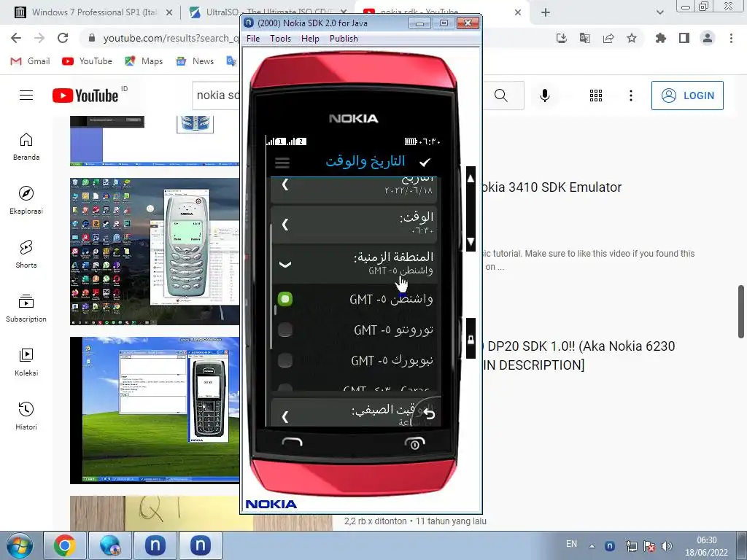This screenshot has width=747, height=560.
Task: Click the DP20 SDK 1.0 video title
Action: click(580, 356)
